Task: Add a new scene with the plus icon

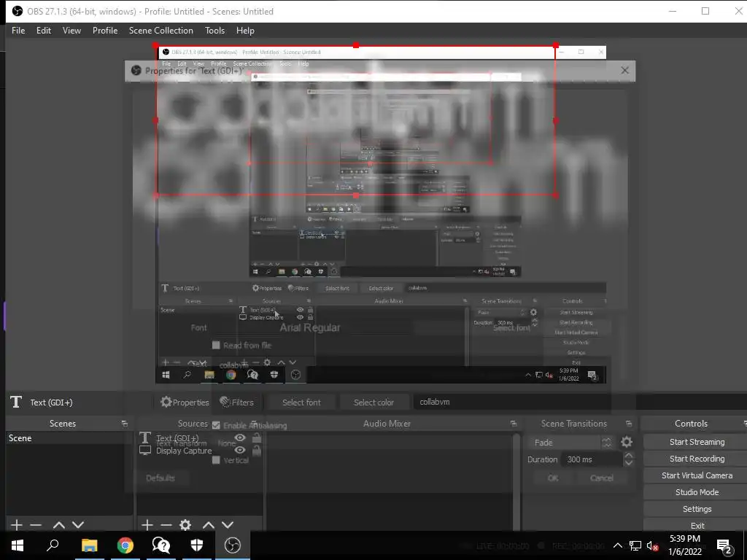Action: click(17, 525)
